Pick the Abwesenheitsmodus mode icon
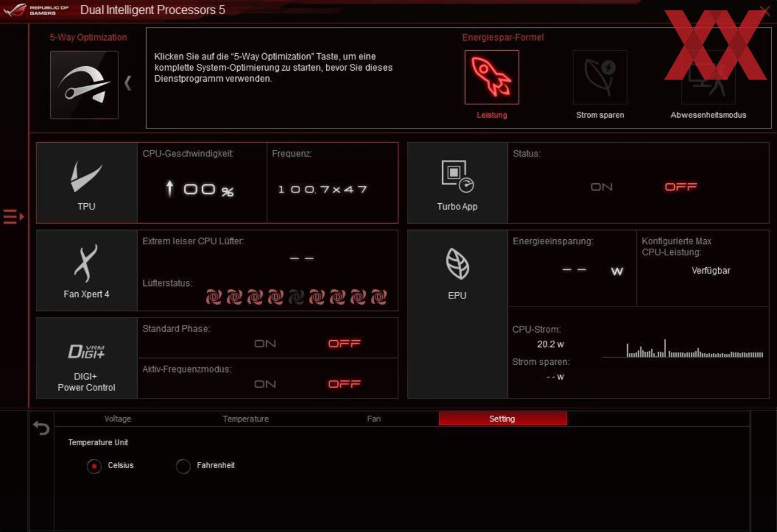The width and height of the screenshot is (777, 532). [708, 77]
